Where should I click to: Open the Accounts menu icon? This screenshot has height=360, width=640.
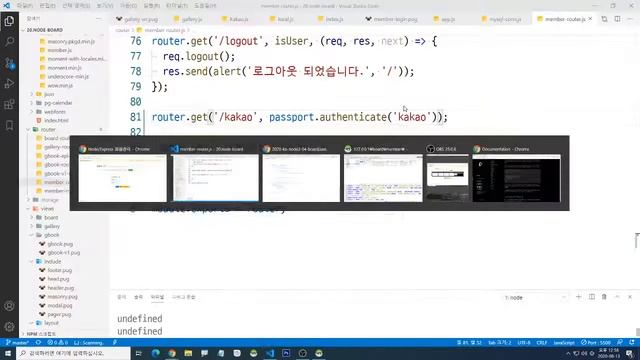tap(9, 306)
